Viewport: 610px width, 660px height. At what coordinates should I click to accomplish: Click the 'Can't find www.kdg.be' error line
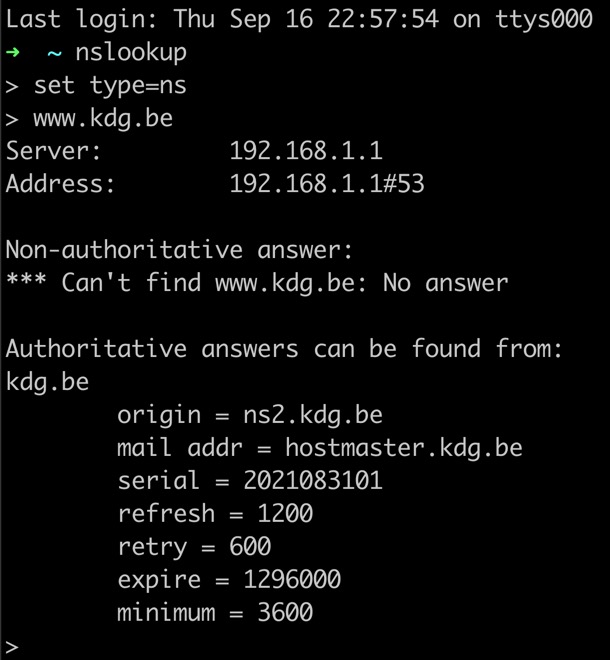coord(257,282)
